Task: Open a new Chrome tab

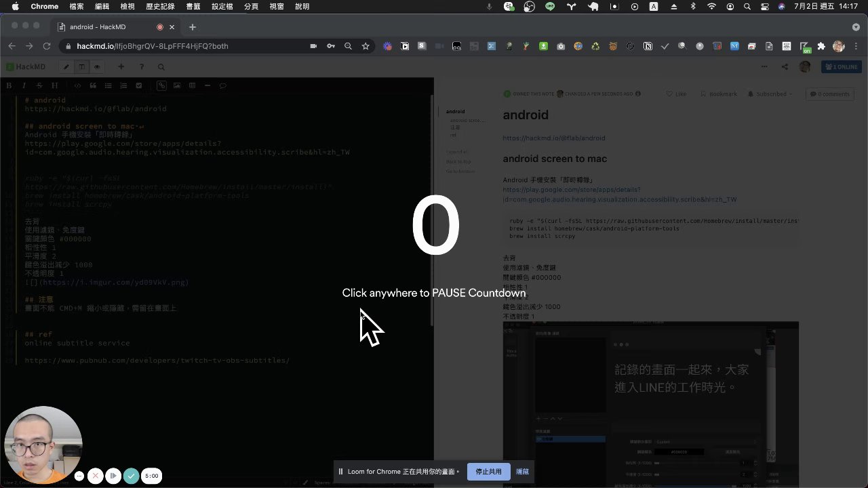Action: coord(193,27)
